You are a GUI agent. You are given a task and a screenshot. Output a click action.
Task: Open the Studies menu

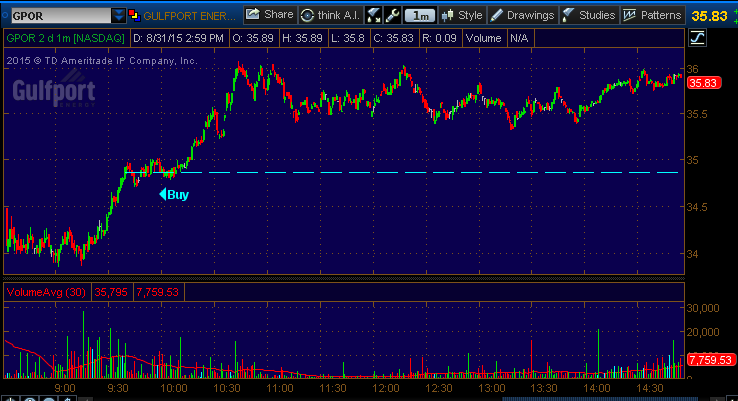[x=589, y=15]
